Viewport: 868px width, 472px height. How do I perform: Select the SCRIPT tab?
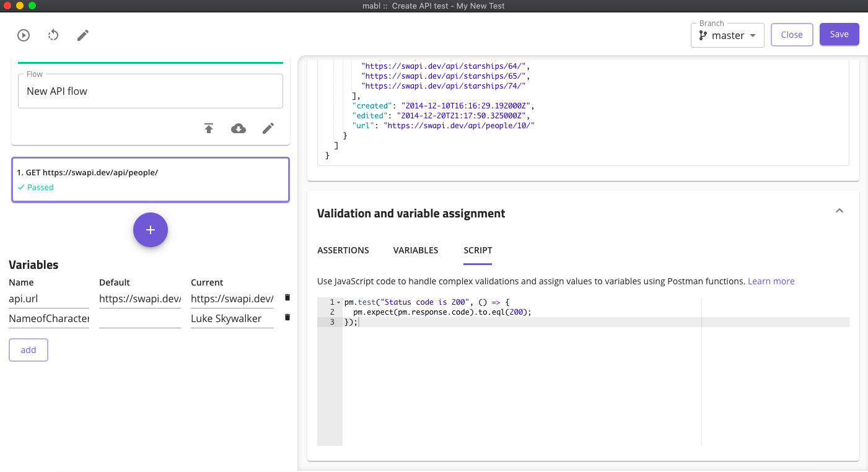478,250
